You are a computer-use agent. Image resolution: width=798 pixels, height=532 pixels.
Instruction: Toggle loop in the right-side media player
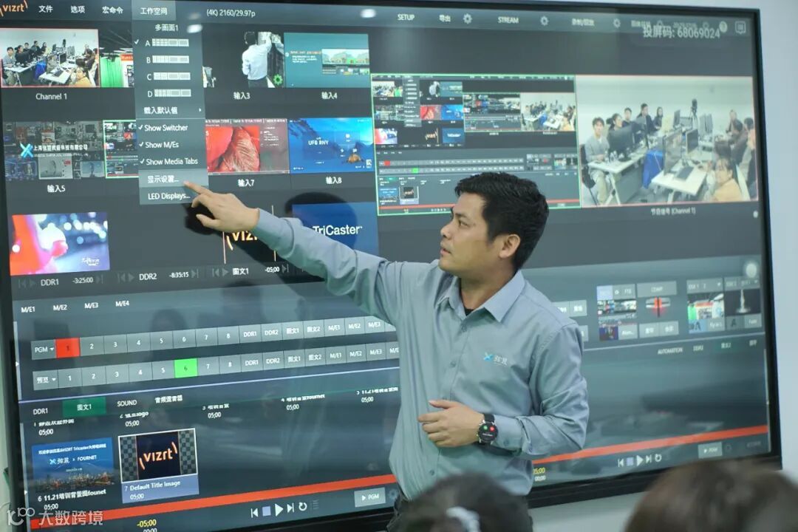point(658,457)
